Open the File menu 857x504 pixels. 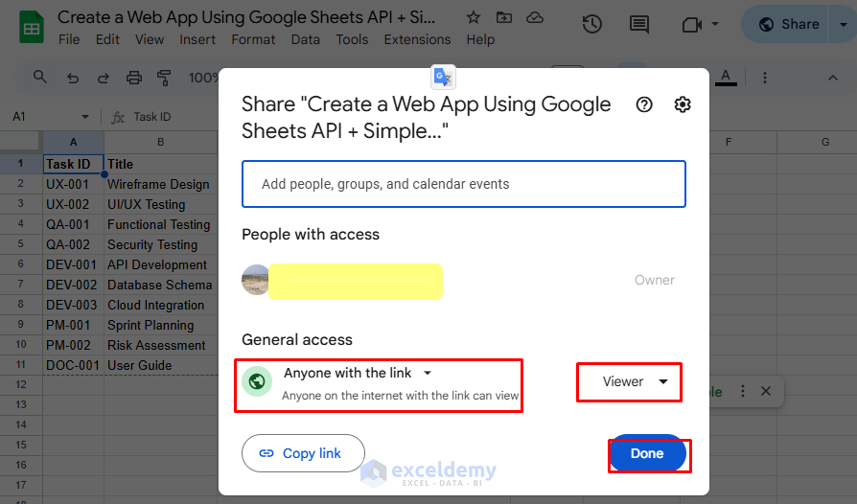(x=69, y=39)
